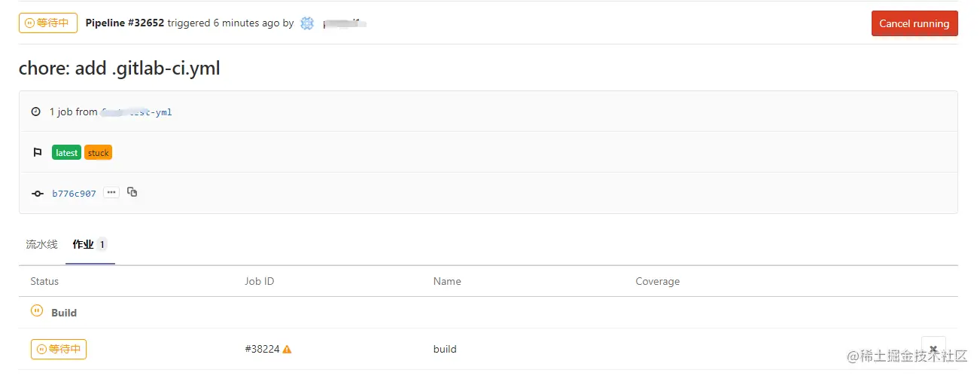
Task: Click the triggering user's avatar icon
Action: click(307, 23)
